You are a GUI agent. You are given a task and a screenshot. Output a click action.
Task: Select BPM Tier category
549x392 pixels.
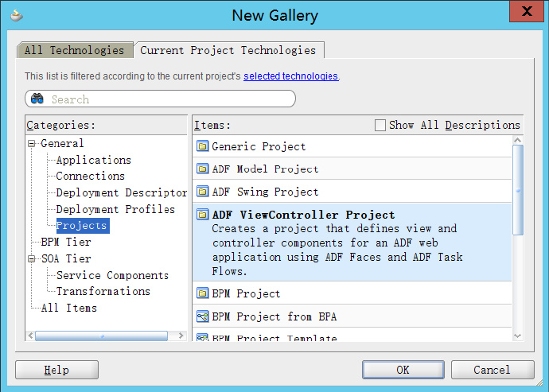pos(66,242)
